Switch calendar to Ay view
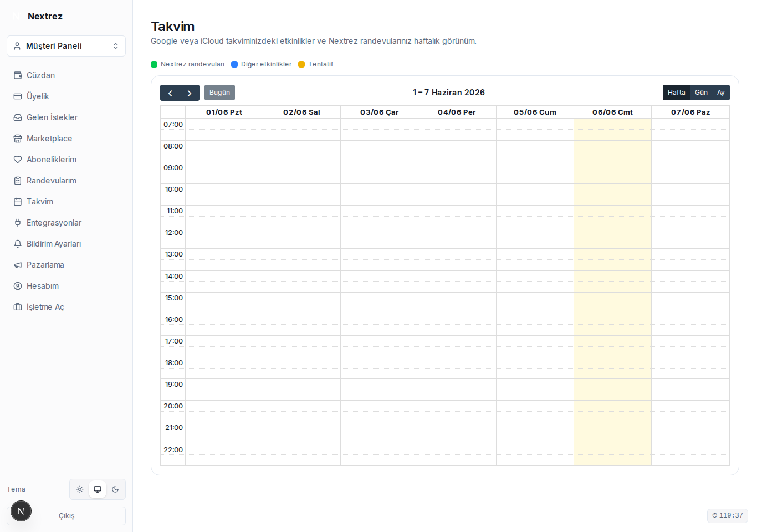The height and width of the screenshot is (532, 757). (720, 93)
